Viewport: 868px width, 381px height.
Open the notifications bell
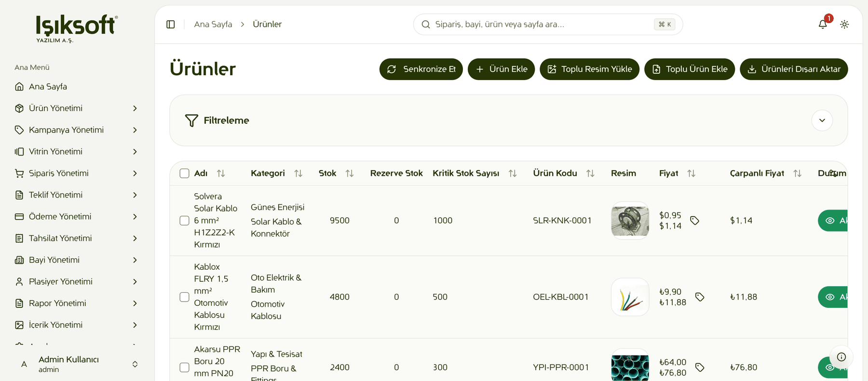pos(823,24)
